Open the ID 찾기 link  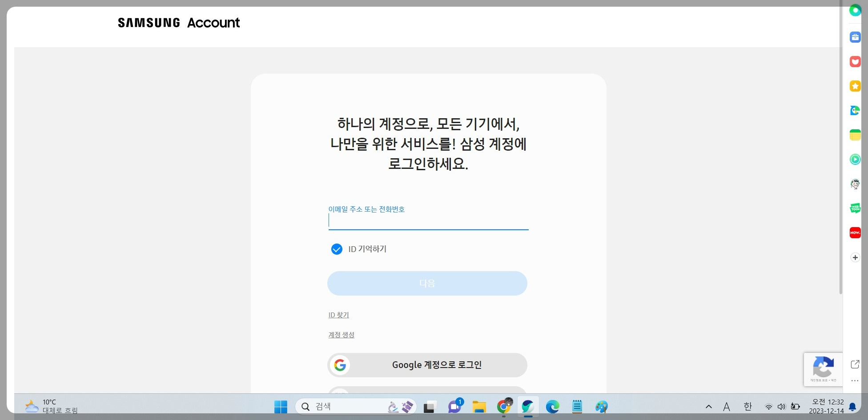(338, 315)
